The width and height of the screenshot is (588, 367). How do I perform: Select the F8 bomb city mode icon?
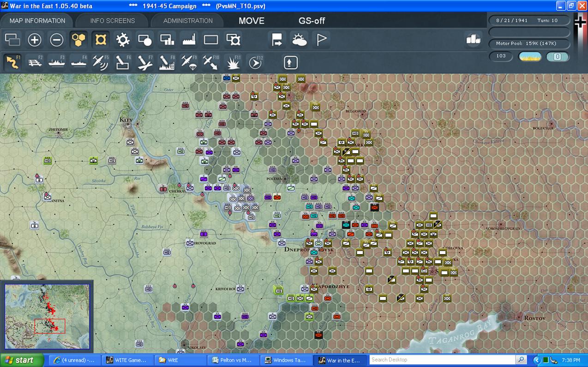167,62
